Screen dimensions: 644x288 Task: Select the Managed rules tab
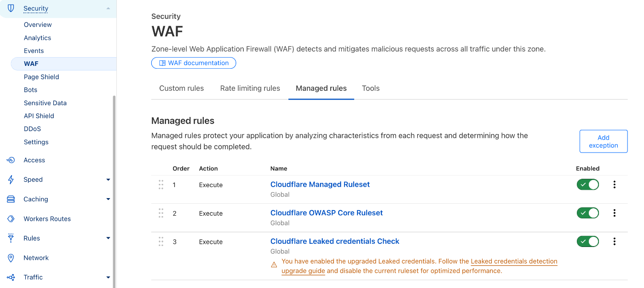(x=321, y=88)
